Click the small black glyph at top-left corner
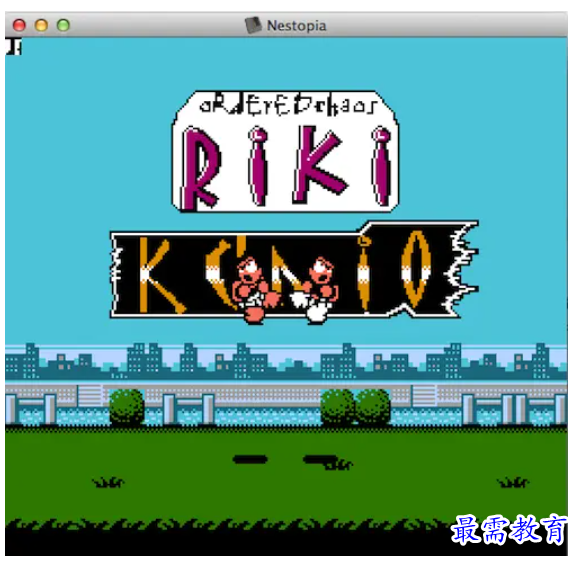 (x=14, y=47)
